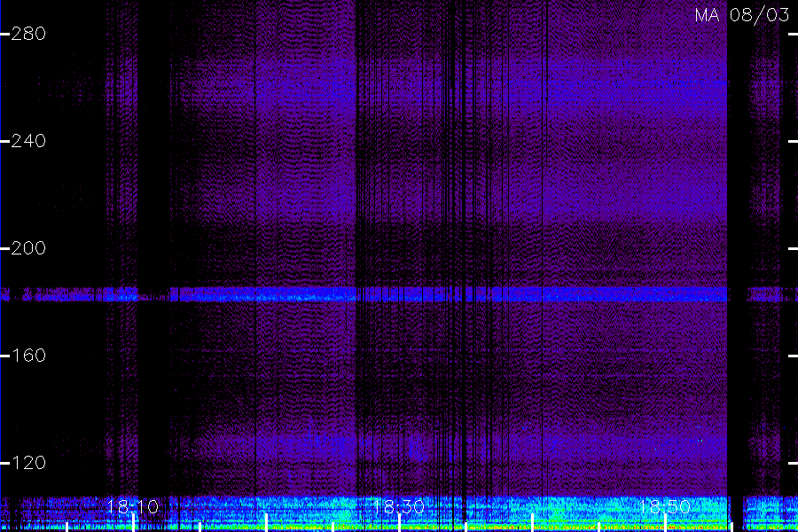
Task: Click the 18:30 time label
Action: pyautogui.click(x=398, y=507)
